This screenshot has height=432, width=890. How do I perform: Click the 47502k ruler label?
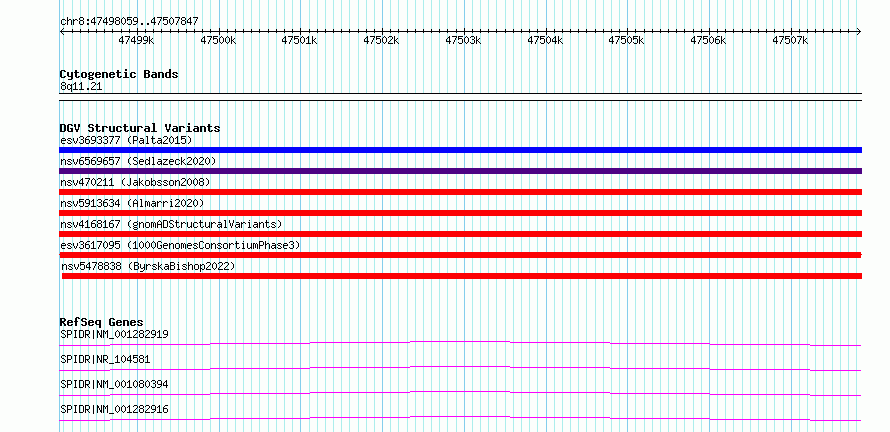point(381,40)
